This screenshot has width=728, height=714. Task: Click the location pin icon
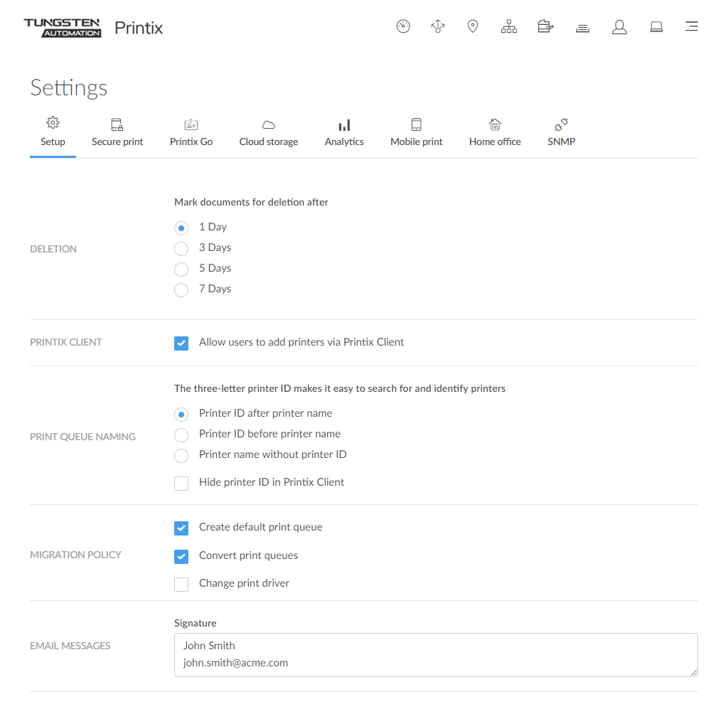tap(472, 27)
